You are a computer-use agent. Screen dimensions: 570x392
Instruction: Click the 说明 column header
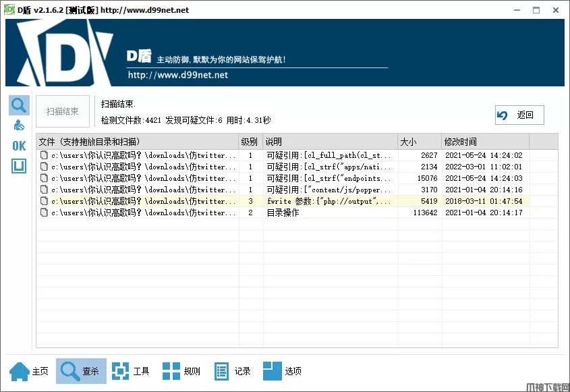click(x=329, y=142)
